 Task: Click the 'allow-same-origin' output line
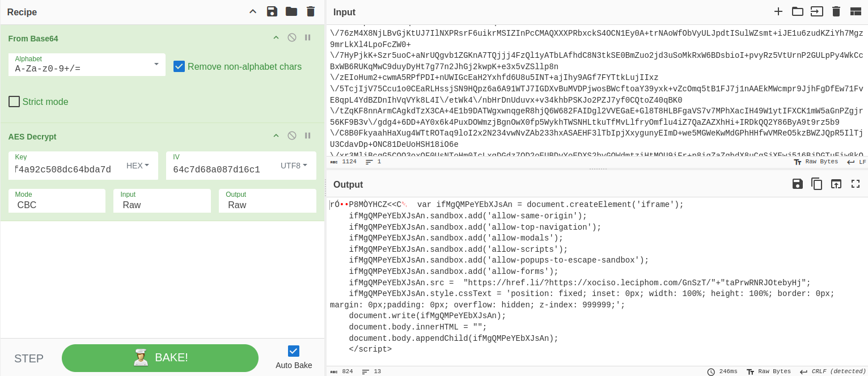(x=468, y=216)
